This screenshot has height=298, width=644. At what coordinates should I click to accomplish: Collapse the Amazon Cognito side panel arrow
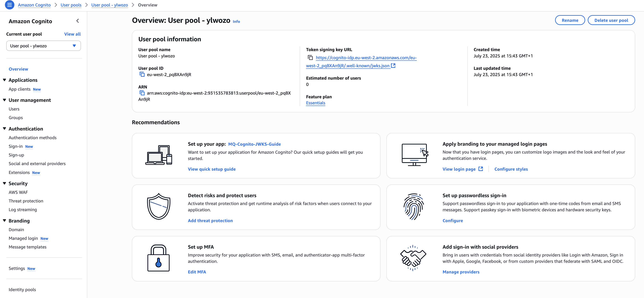78,21
